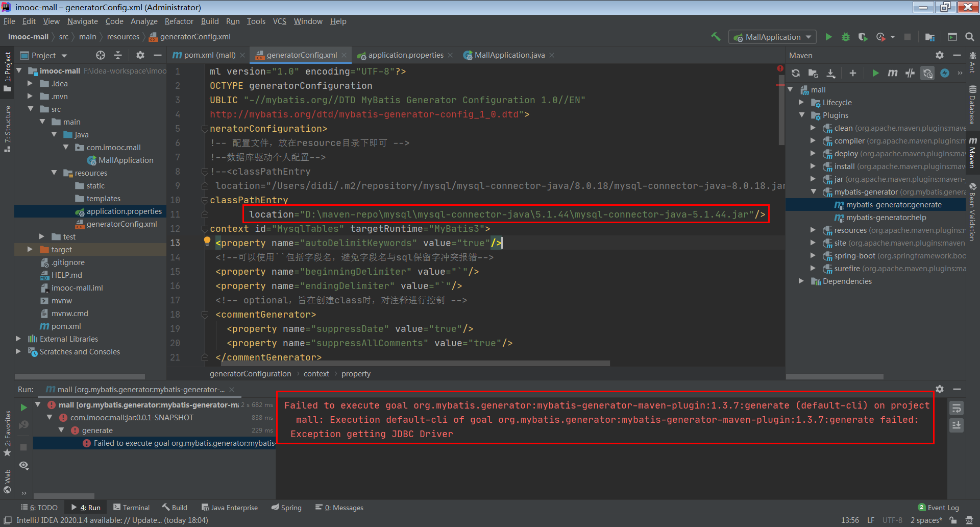
Task: Execute Maven Goal with the m icon
Action: coord(892,73)
